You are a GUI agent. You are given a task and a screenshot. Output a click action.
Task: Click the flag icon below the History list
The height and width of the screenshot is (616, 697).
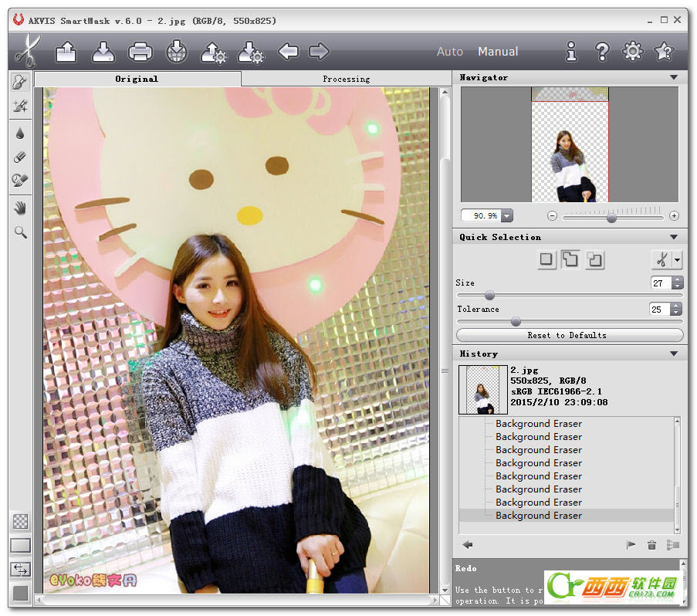pos(631,545)
